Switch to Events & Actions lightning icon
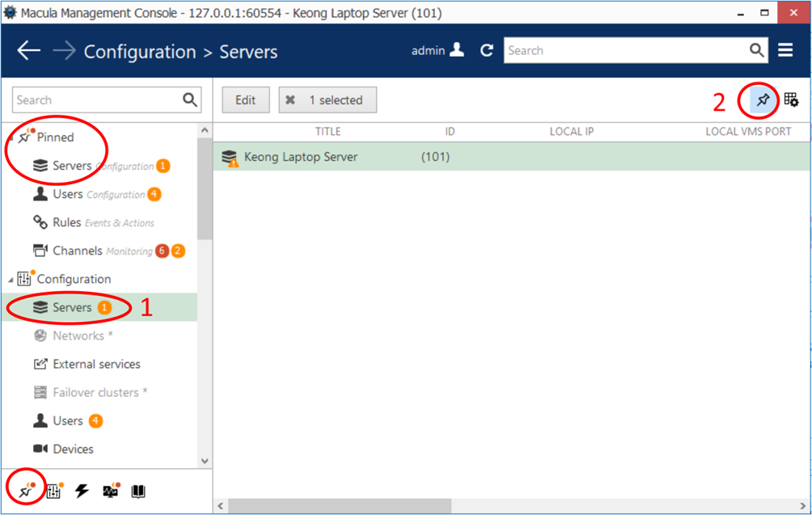812x515 pixels. [82, 491]
